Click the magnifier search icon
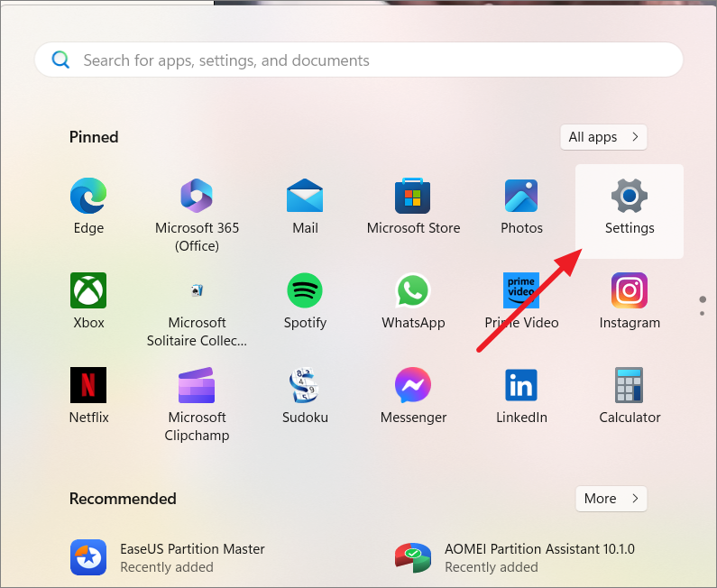 60,60
